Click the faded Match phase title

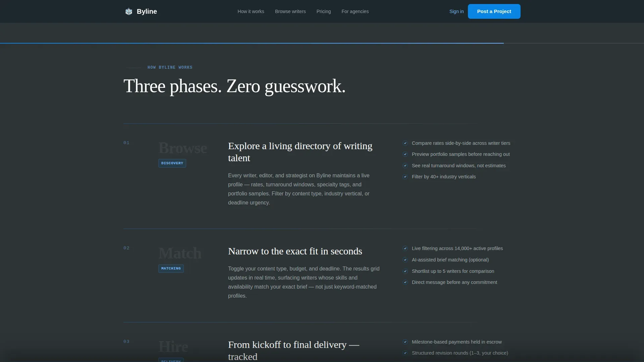[180, 253]
